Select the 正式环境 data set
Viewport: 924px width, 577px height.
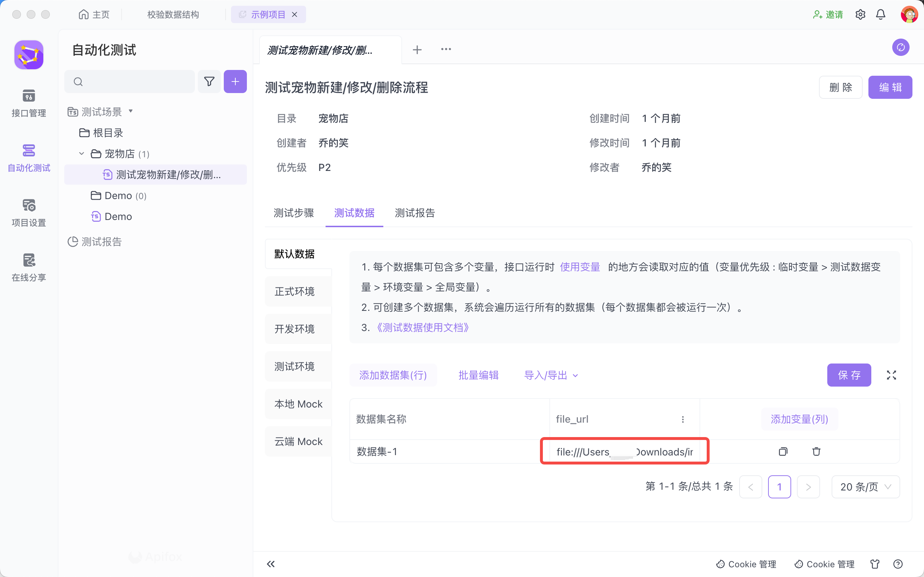point(295,291)
